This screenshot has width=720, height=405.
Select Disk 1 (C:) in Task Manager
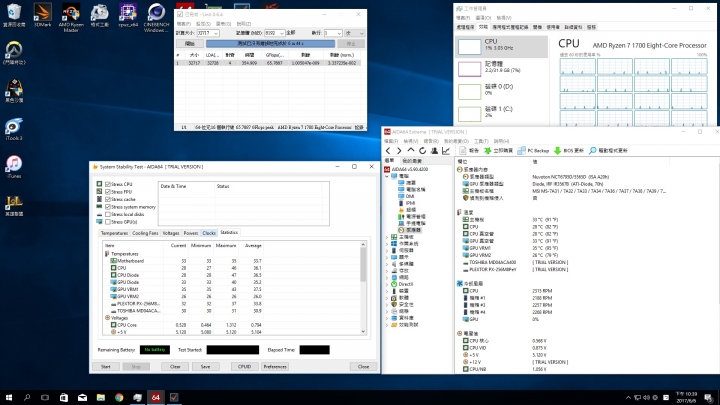(501, 114)
